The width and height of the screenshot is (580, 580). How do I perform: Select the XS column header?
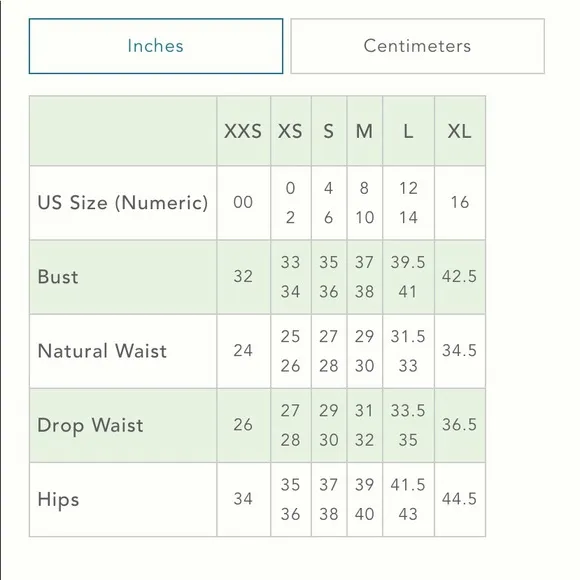point(291,131)
